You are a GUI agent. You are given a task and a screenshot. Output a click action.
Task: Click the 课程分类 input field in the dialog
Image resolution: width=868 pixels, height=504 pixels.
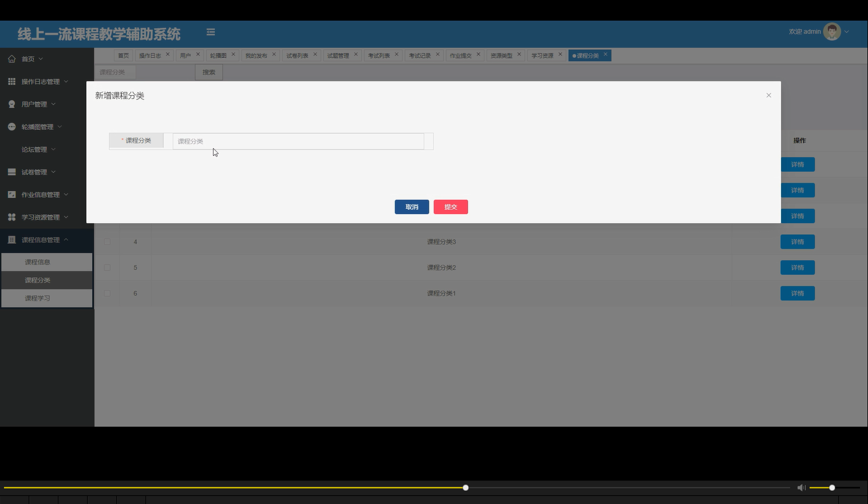[298, 141]
